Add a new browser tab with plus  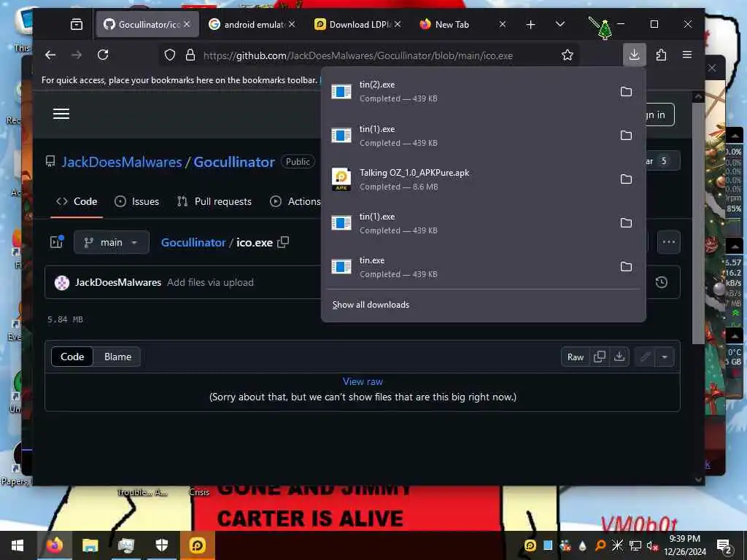pyautogui.click(x=530, y=24)
